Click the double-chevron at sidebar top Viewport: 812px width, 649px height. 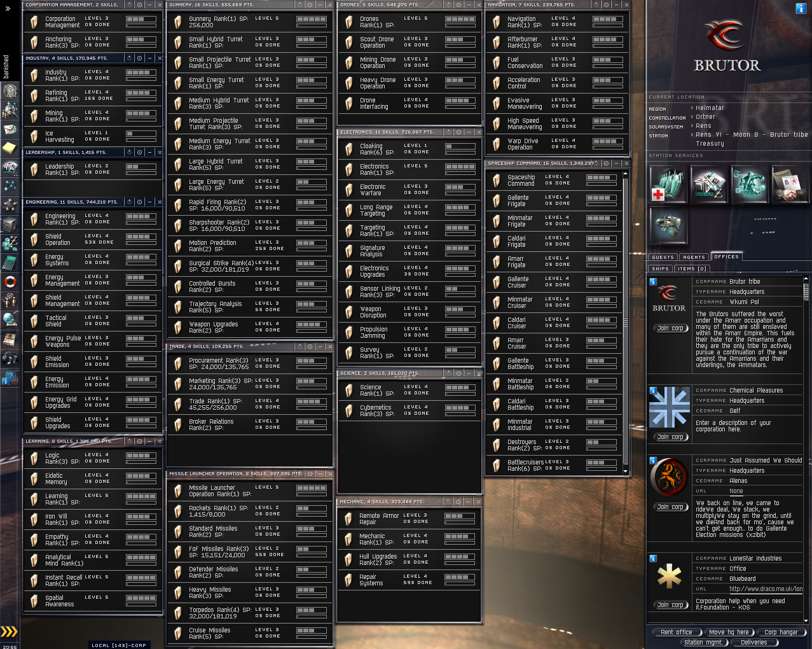tap(8, 8)
